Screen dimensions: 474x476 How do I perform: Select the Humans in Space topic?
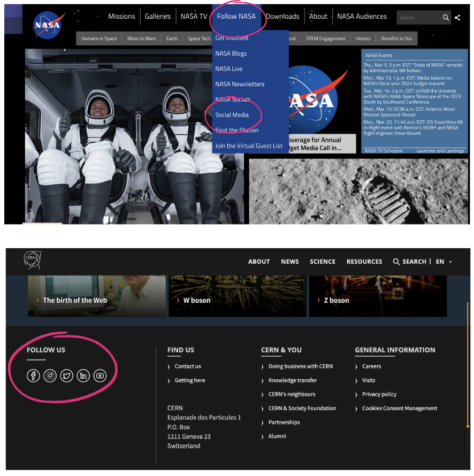(99, 39)
